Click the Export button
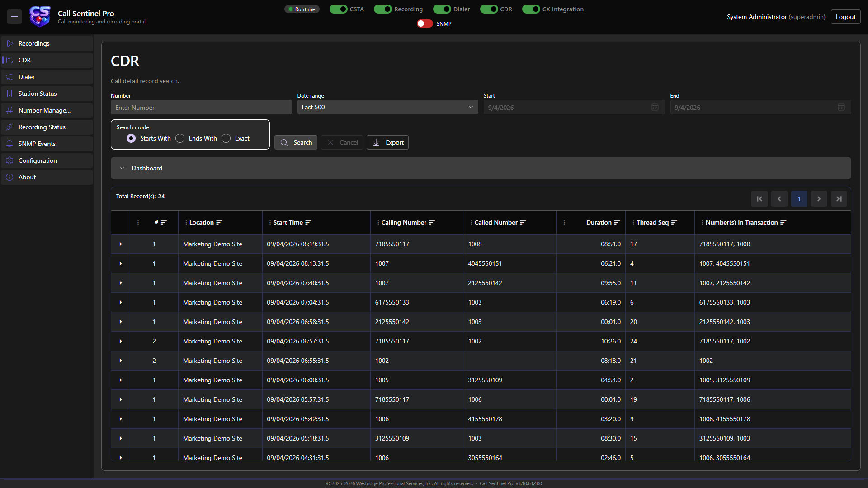 387,142
